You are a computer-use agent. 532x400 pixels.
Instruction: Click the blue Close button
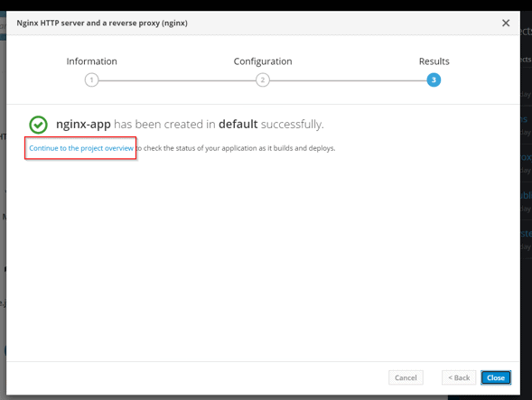point(496,377)
